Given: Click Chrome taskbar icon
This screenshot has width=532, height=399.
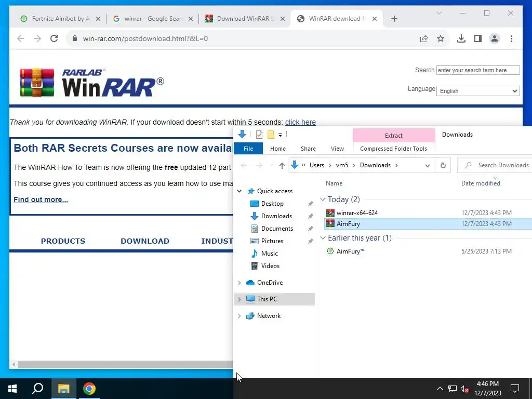Looking at the screenshot, I should pyautogui.click(x=89, y=389).
